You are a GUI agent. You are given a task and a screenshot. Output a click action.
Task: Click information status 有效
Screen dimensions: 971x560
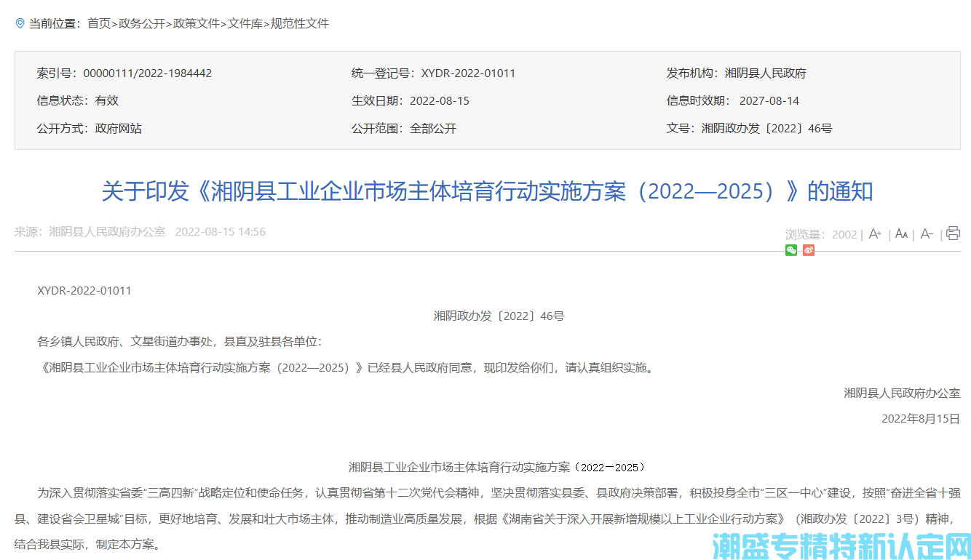pyautogui.click(x=107, y=101)
